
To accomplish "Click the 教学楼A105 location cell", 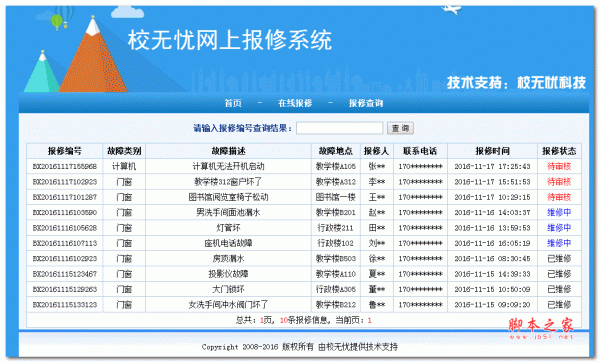I will pyautogui.click(x=336, y=166).
